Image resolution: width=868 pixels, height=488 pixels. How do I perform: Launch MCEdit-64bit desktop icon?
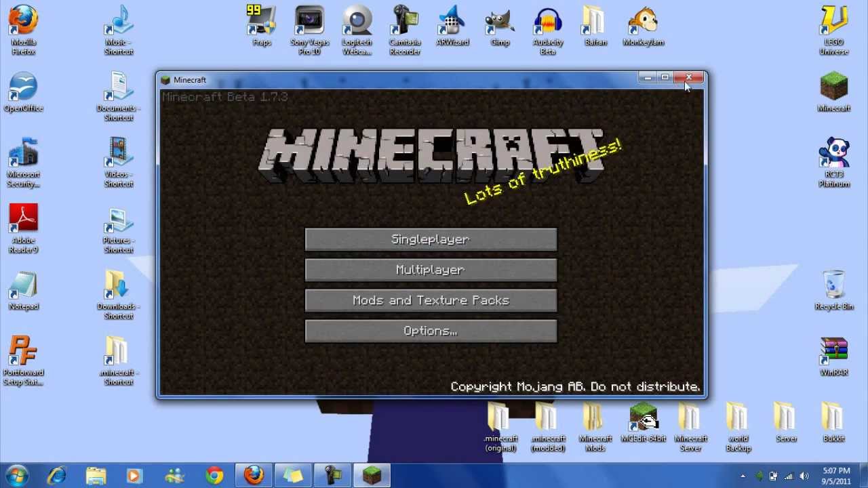click(x=644, y=422)
